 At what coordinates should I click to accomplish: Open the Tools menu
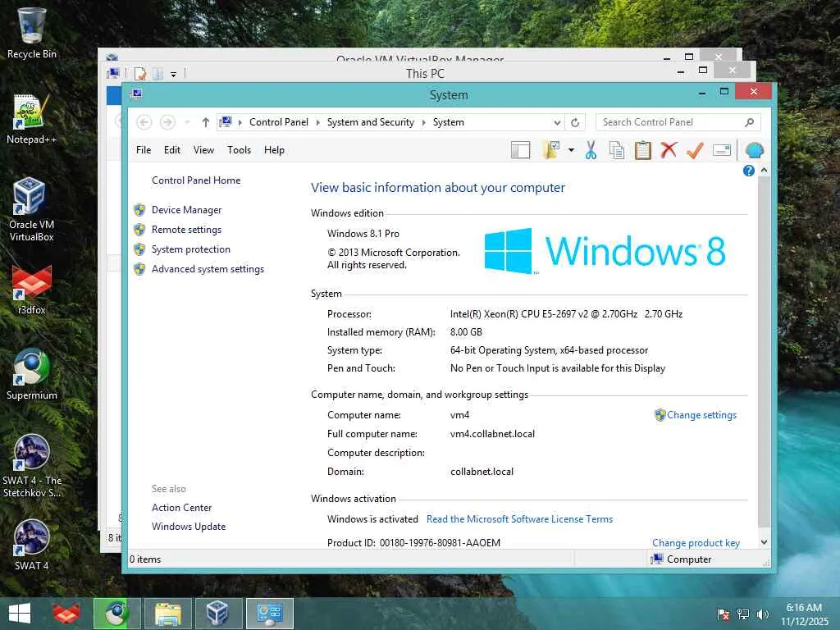pos(239,150)
